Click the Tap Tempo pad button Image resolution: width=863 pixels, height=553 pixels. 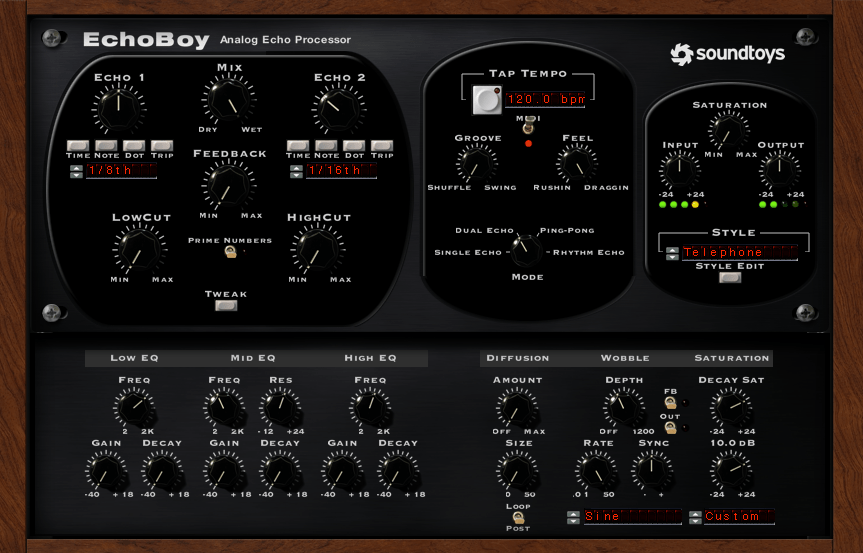tap(488, 100)
